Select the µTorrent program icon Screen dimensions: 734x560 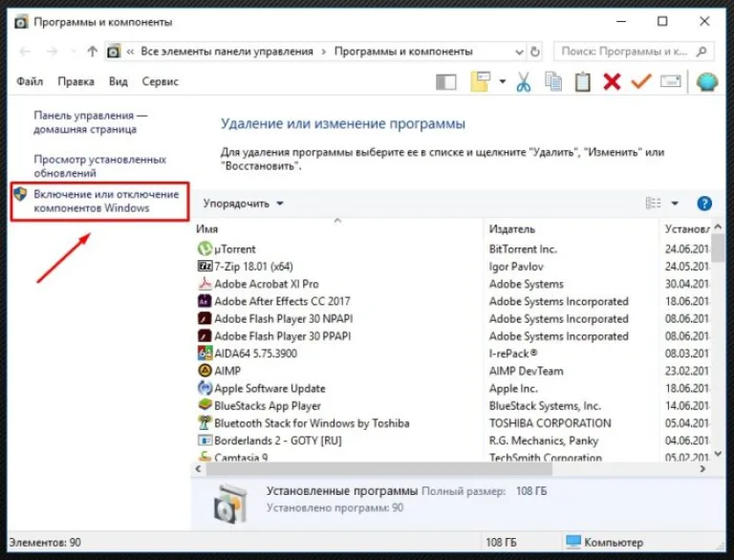[205, 248]
